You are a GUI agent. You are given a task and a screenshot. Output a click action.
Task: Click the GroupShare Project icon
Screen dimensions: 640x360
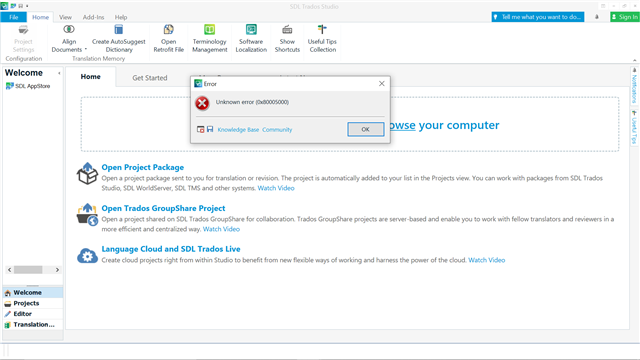point(87,214)
